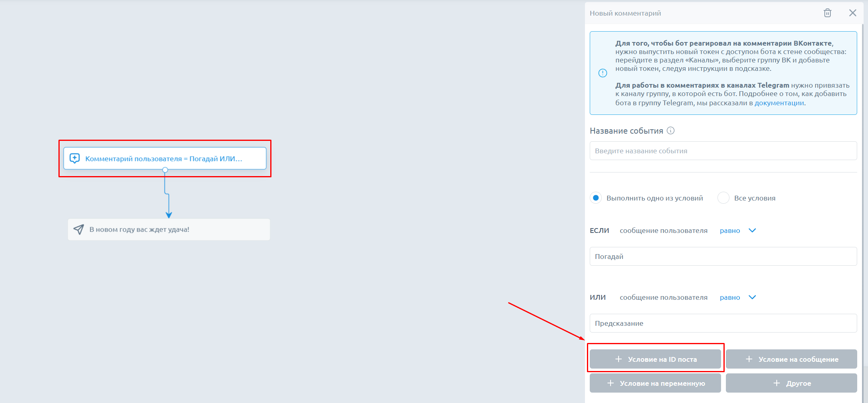Select the Выполнить одно из условий radio

[596, 198]
